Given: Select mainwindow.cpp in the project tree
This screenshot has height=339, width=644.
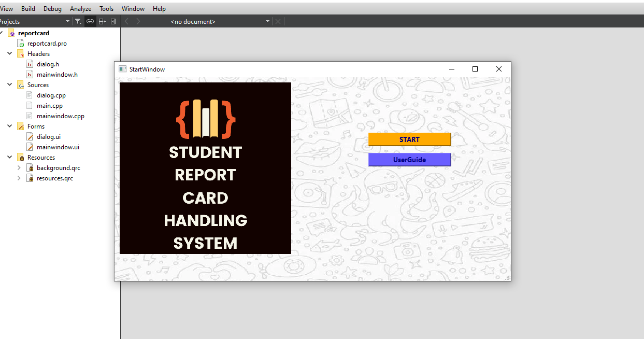Looking at the screenshot, I should [x=60, y=116].
